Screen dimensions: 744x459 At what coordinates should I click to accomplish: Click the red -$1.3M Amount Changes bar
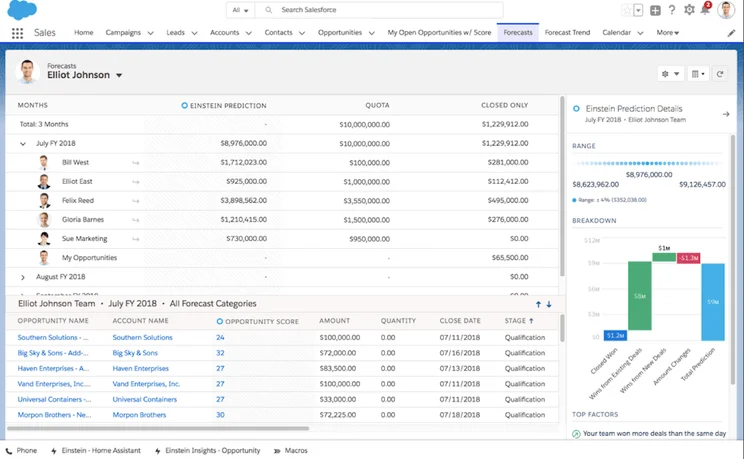coord(688,258)
